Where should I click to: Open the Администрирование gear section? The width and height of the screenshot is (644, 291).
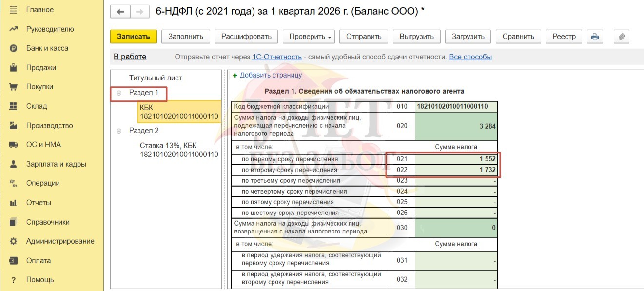tap(60, 241)
